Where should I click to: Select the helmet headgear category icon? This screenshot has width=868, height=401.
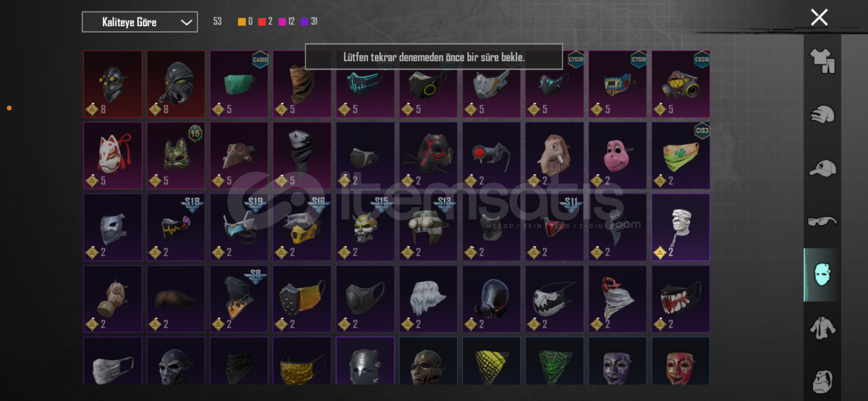822,114
